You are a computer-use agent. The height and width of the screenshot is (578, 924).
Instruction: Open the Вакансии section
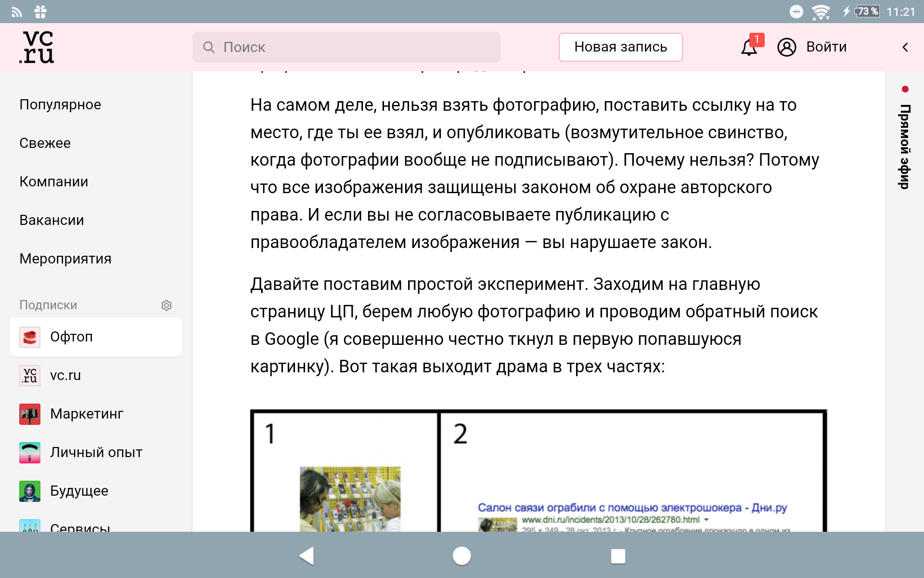tap(51, 220)
